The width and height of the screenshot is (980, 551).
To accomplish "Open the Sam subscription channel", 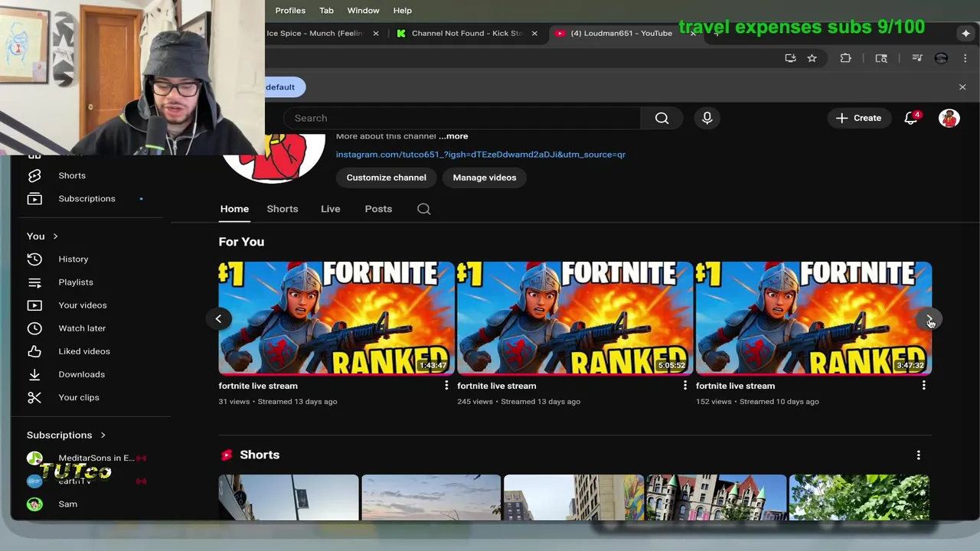I will [90, 504].
